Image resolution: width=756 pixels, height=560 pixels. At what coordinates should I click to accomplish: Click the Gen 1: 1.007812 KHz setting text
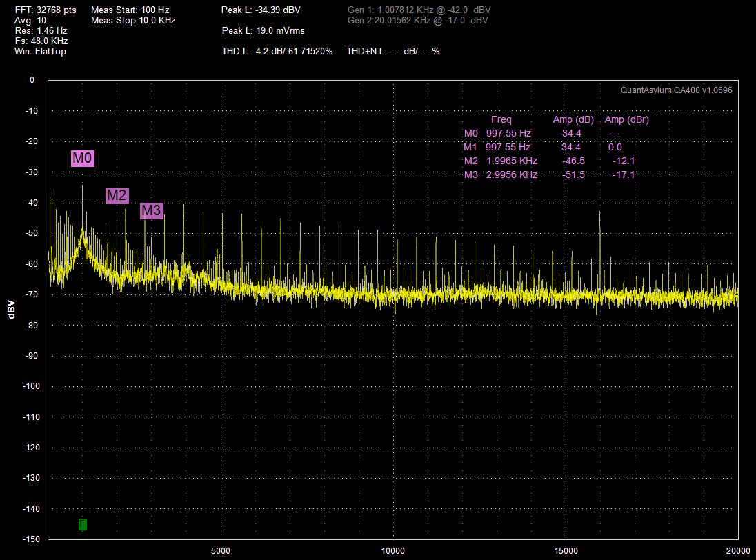point(419,10)
